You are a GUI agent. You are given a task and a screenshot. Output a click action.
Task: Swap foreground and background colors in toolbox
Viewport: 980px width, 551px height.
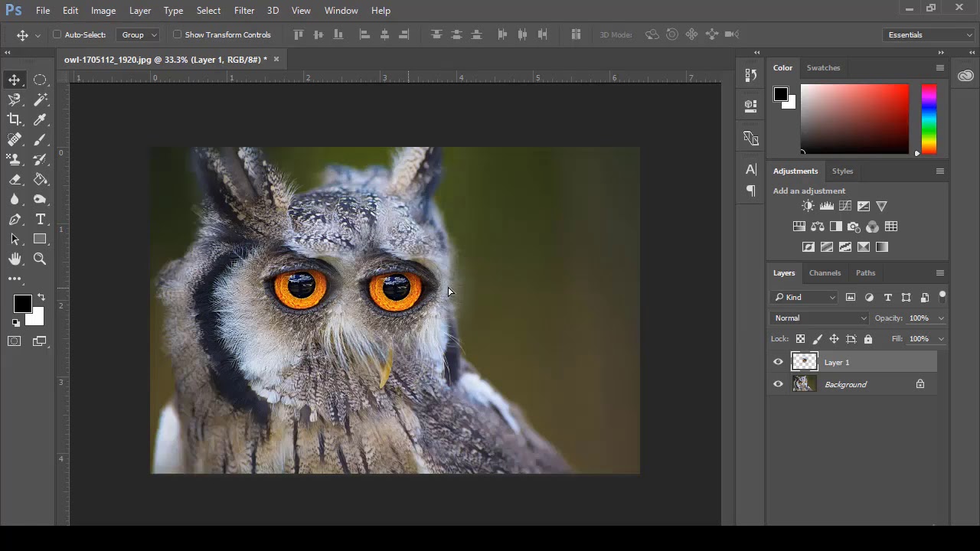pyautogui.click(x=41, y=297)
